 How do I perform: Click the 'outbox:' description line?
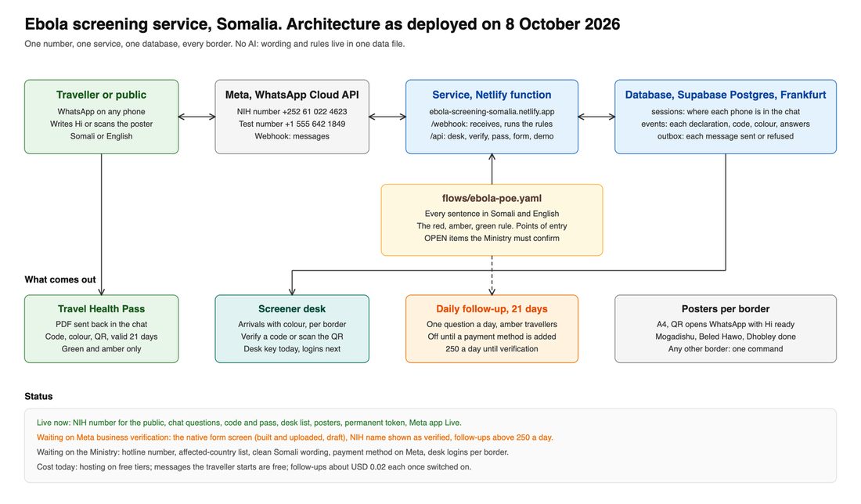[726, 136]
